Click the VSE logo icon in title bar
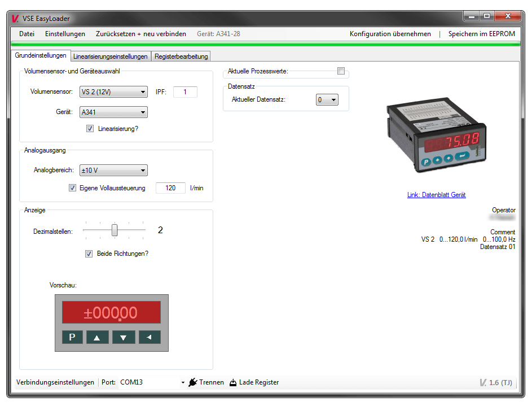 pos(15,19)
